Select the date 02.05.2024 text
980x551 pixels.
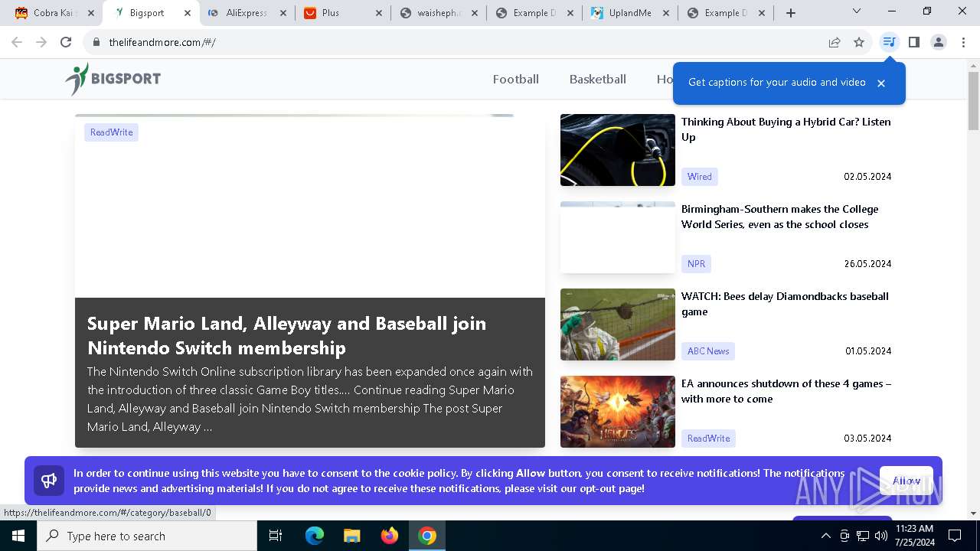tap(867, 177)
